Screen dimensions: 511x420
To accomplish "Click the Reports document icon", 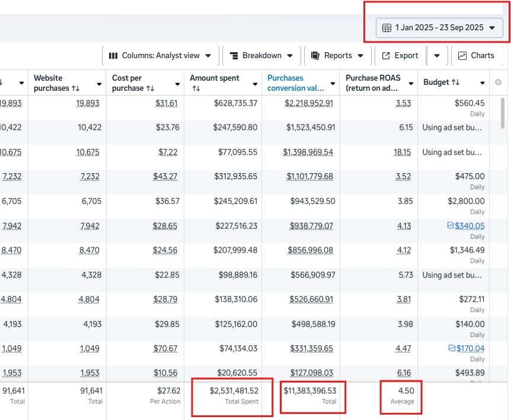I will coord(315,56).
